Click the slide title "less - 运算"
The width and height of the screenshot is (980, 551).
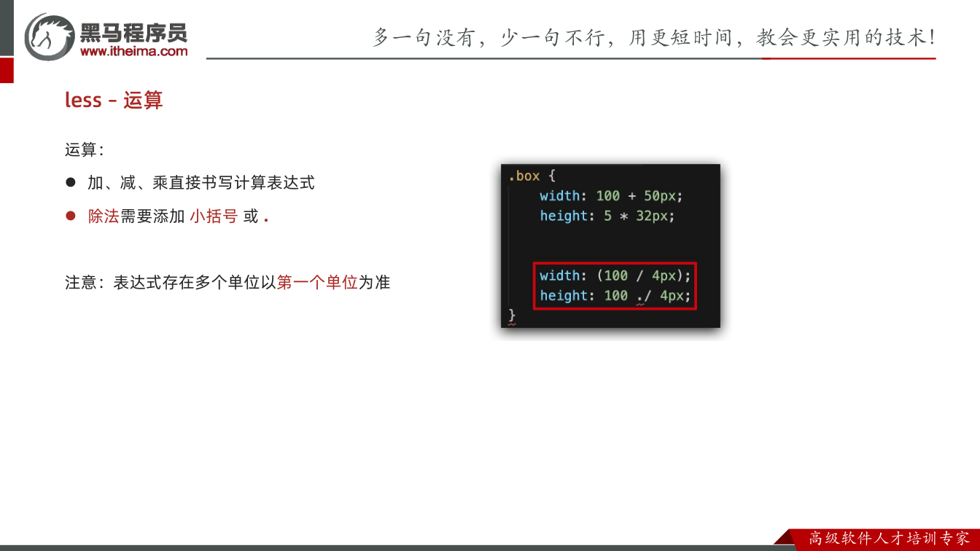114,100
